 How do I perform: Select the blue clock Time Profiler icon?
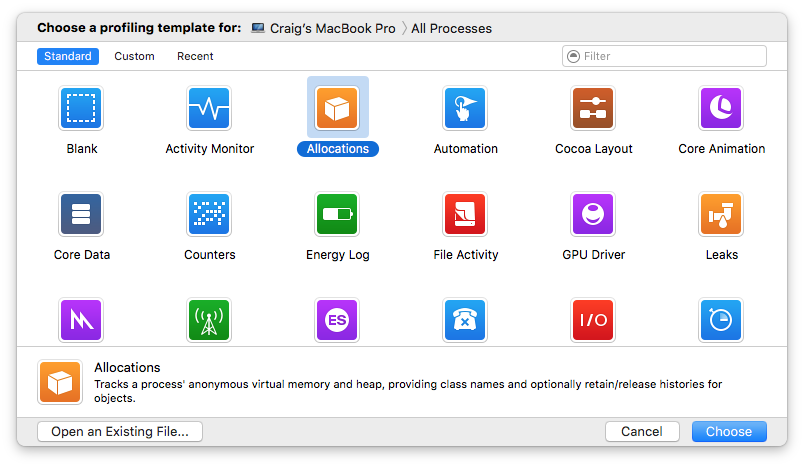(x=721, y=320)
